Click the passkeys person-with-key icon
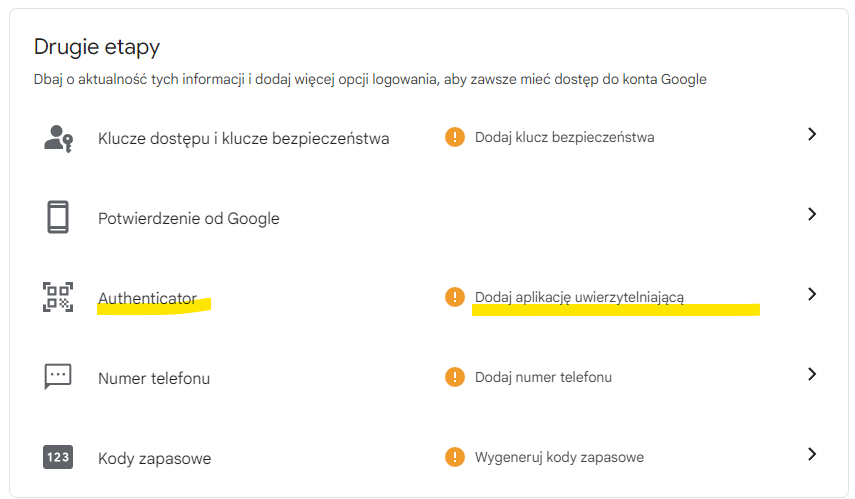Viewport: 855px width, 499px height. pyautogui.click(x=58, y=138)
